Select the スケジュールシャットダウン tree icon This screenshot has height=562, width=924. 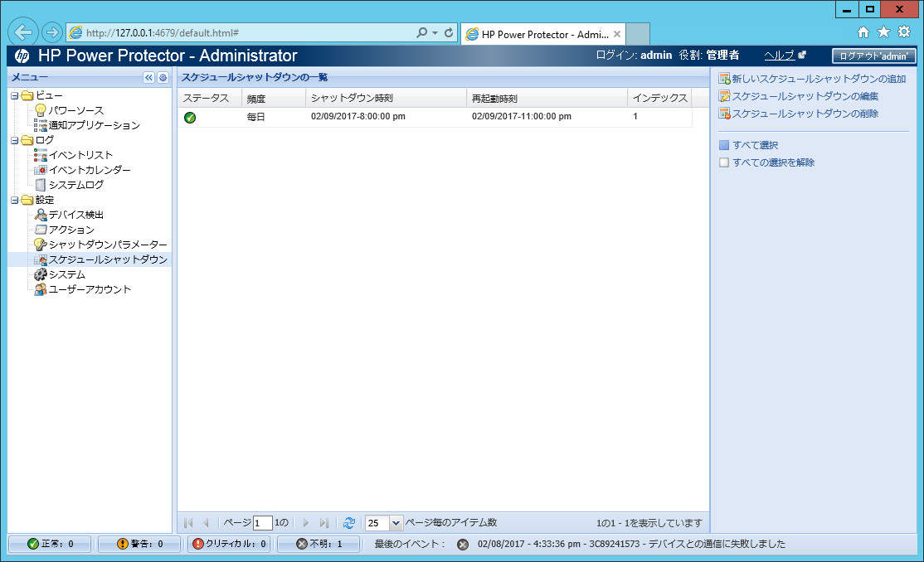[x=41, y=259]
